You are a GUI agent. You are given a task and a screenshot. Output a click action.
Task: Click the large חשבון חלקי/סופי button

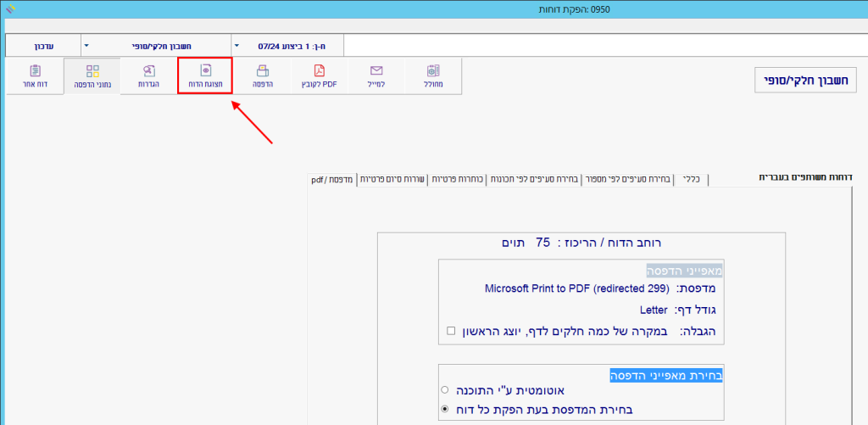(x=805, y=80)
